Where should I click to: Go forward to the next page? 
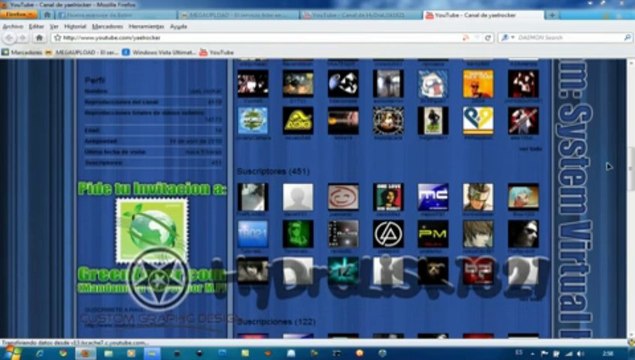[x=23, y=38]
